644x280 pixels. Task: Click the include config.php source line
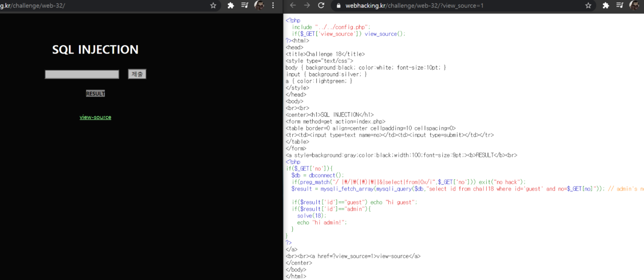point(331,27)
